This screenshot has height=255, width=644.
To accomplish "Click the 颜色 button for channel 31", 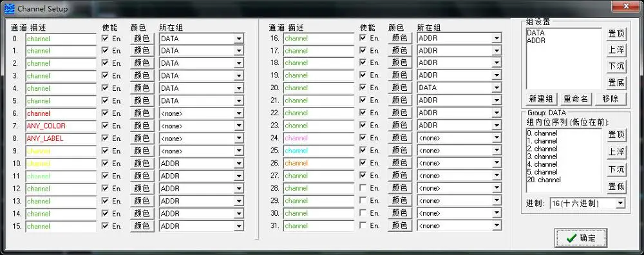I will tap(400, 225).
